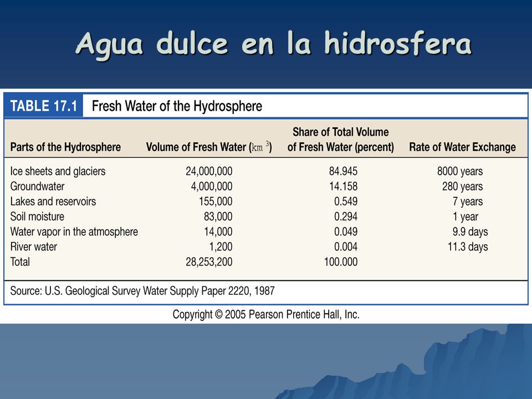
Task: Select the '7 years' exchange rate
Action: [468, 201]
